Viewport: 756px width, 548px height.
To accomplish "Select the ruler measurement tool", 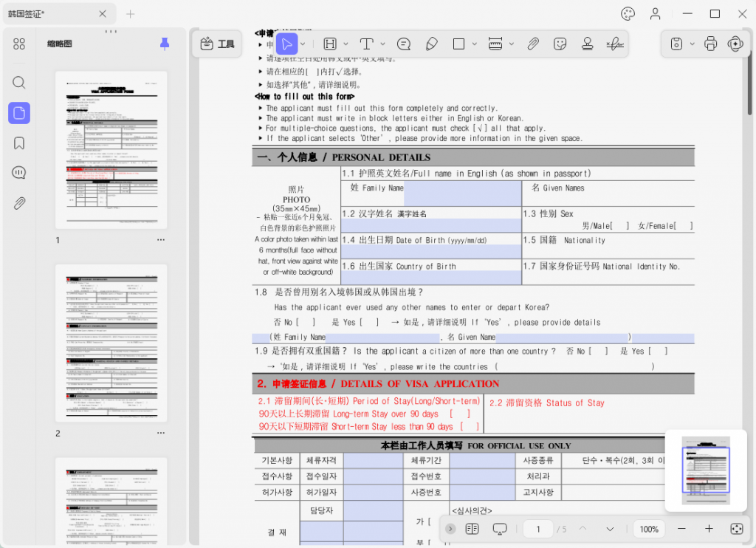I will point(495,44).
